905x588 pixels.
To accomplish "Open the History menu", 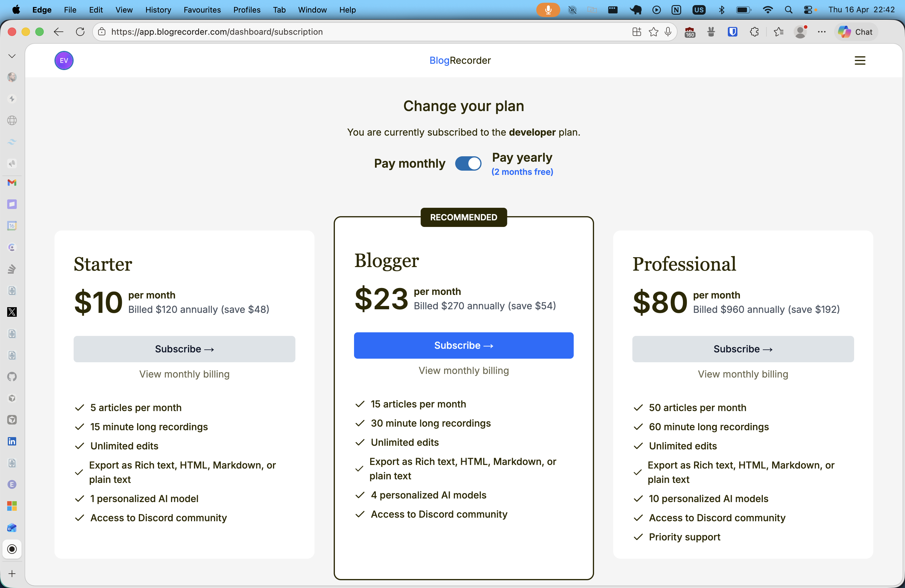I will 158,10.
